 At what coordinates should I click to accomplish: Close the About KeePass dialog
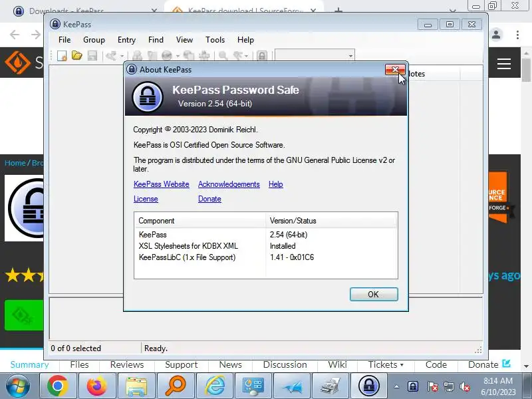click(x=395, y=70)
